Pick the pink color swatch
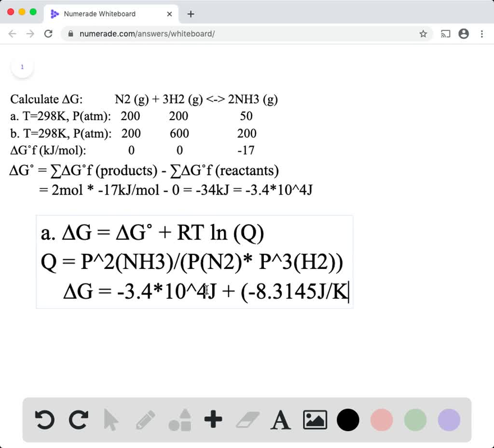 pos(381,420)
